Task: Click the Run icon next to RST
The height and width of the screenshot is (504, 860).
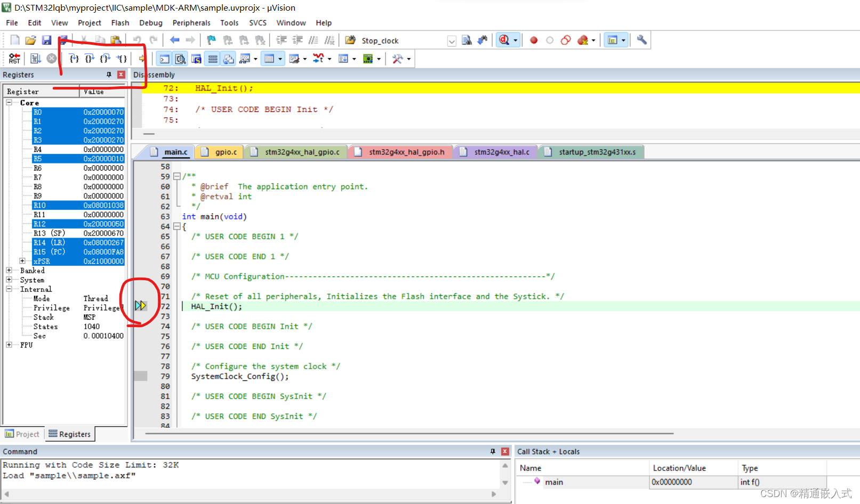Action: (36, 59)
